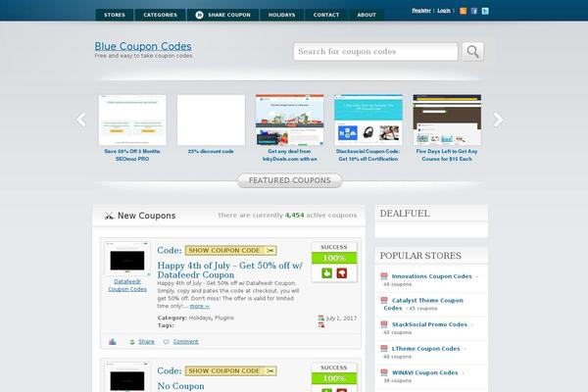Click the Catalyst Theme Coupon store icon
Image resolution: width=588 pixels, height=392 pixels.
(x=384, y=300)
